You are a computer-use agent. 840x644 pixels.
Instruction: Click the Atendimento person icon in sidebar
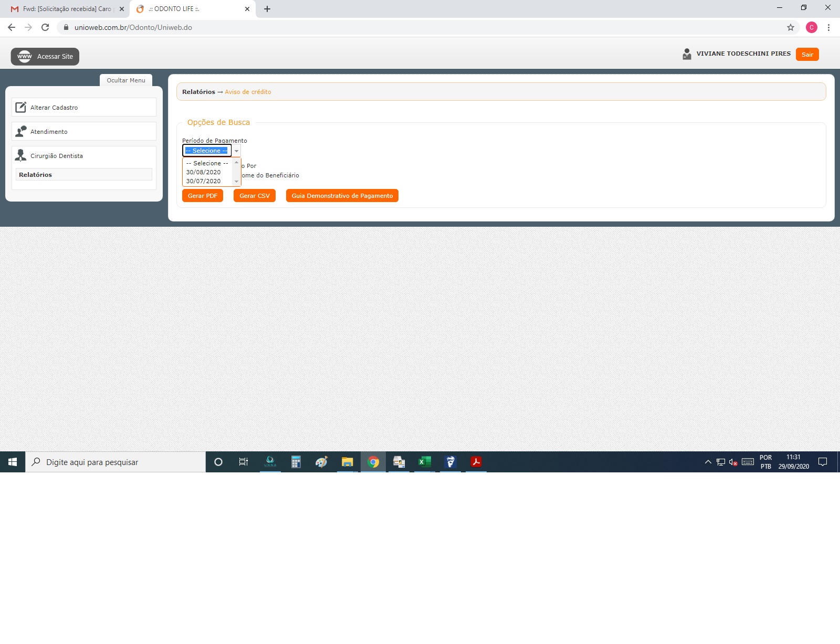click(x=20, y=131)
